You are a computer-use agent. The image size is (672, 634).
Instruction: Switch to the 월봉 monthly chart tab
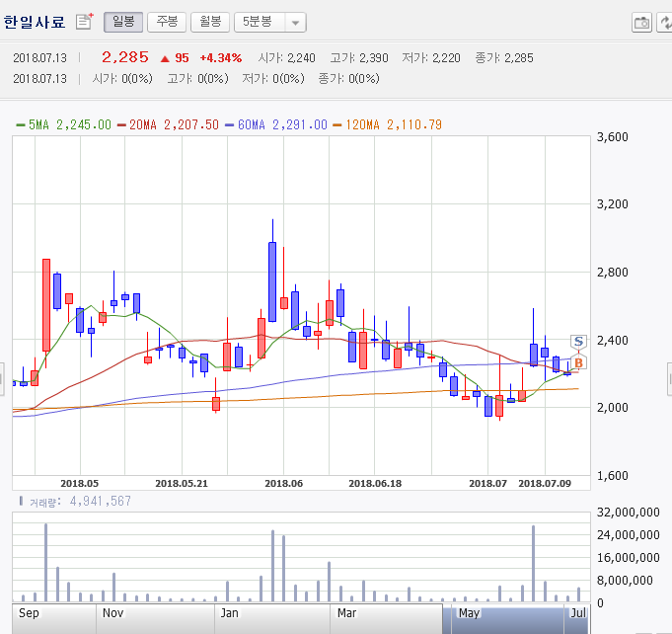pos(210,22)
